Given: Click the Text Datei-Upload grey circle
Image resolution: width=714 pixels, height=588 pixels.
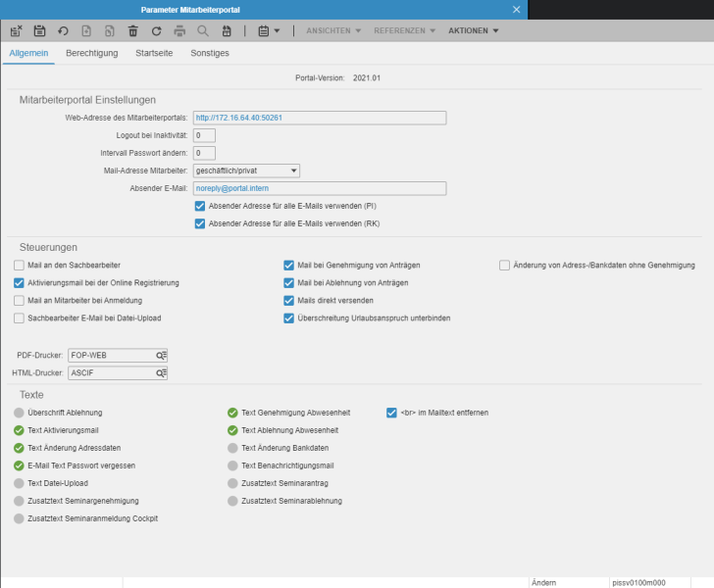Looking at the screenshot, I should coord(19,483).
